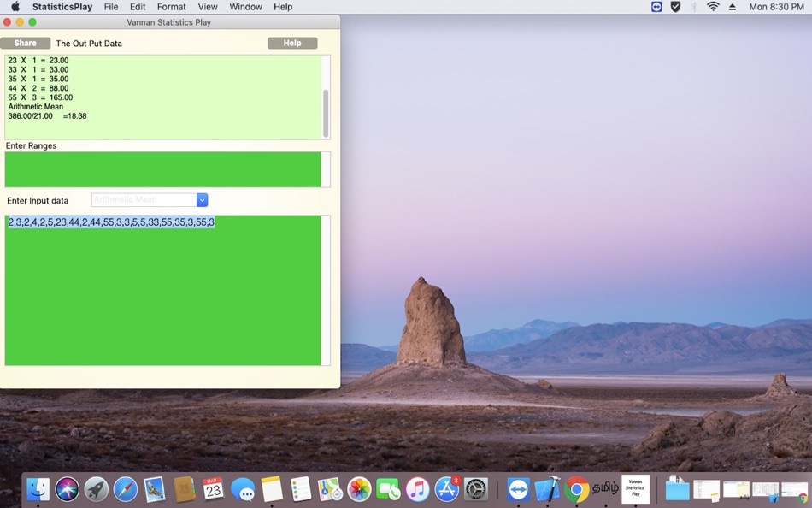
Task: Open the Maps app in the Dock
Action: pos(329,489)
